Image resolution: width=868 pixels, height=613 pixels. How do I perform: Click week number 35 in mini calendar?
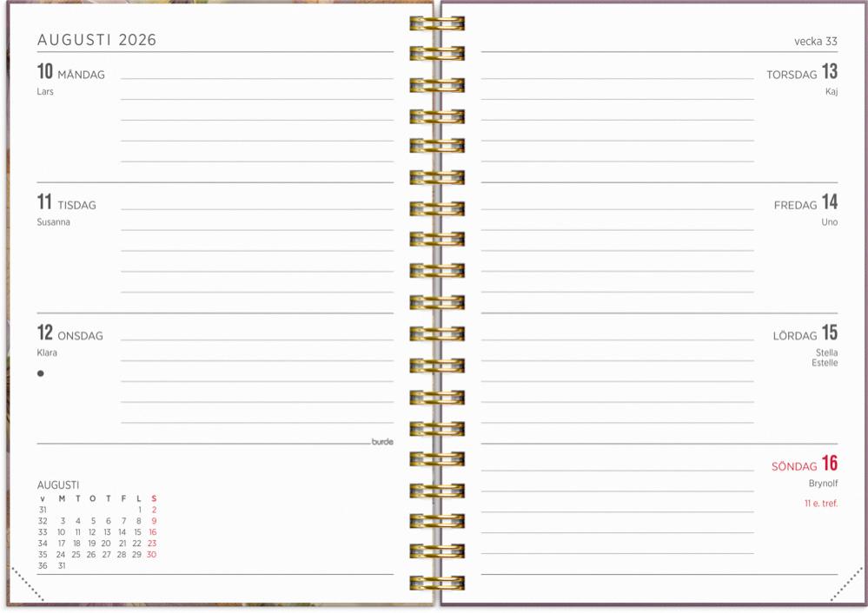(x=43, y=554)
